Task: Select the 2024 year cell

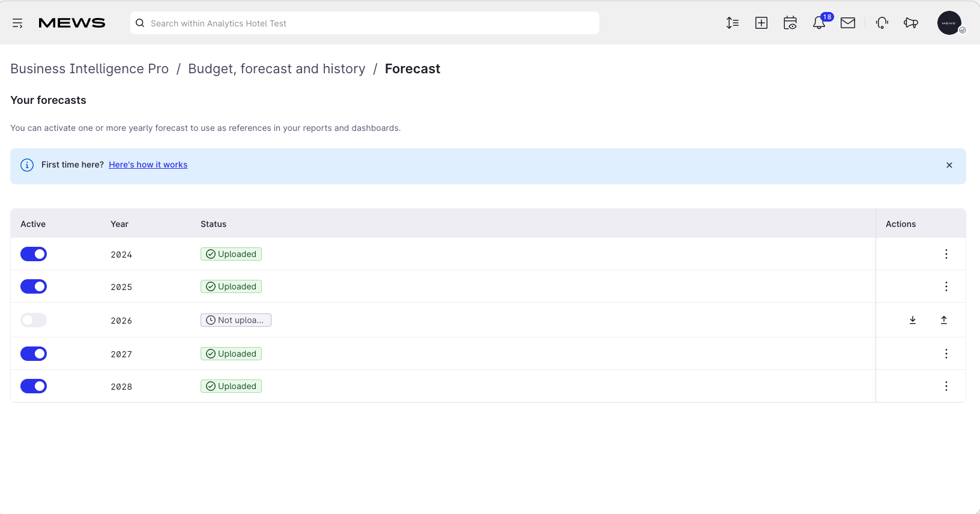Action: 121,255
